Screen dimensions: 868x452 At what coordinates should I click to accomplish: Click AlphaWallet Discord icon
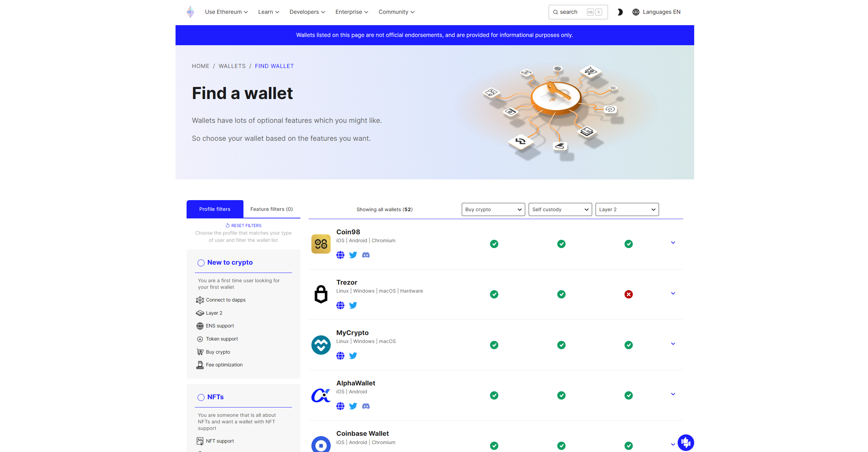[366, 406]
